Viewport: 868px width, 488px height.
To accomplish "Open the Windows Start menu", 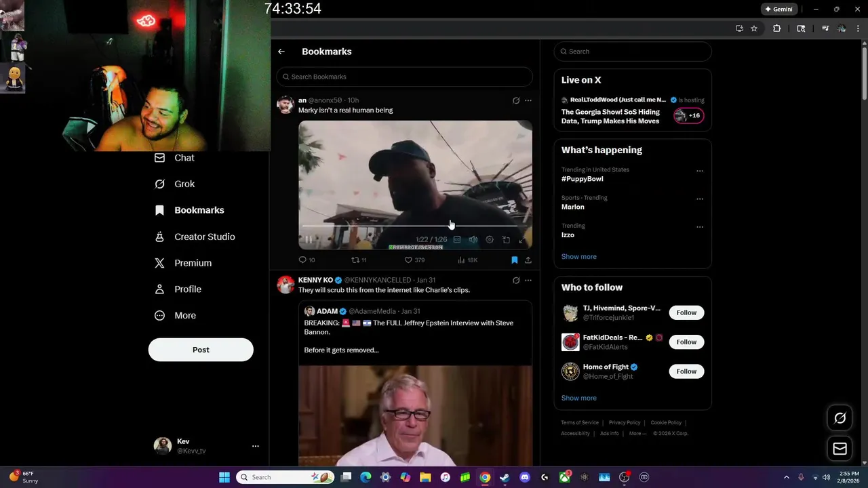I will click(x=224, y=477).
